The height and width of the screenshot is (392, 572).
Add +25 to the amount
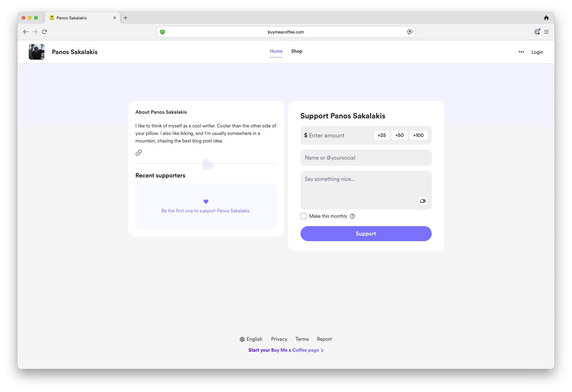[x=381, y=135]
